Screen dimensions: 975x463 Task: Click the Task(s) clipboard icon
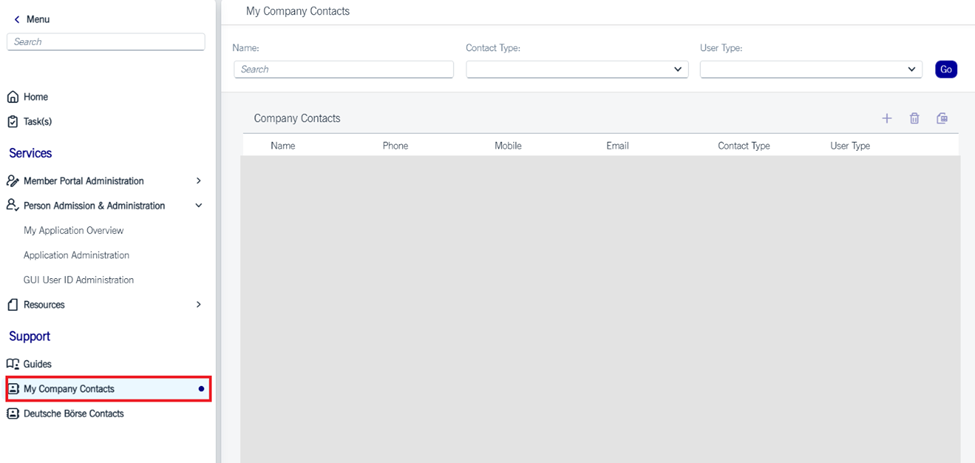13,121
